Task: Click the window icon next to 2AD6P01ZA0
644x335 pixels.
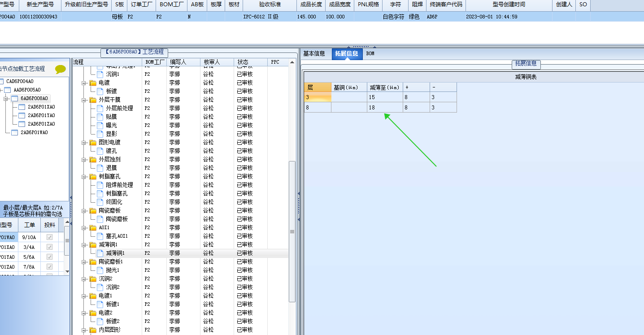Action: (x=22, y=124)
